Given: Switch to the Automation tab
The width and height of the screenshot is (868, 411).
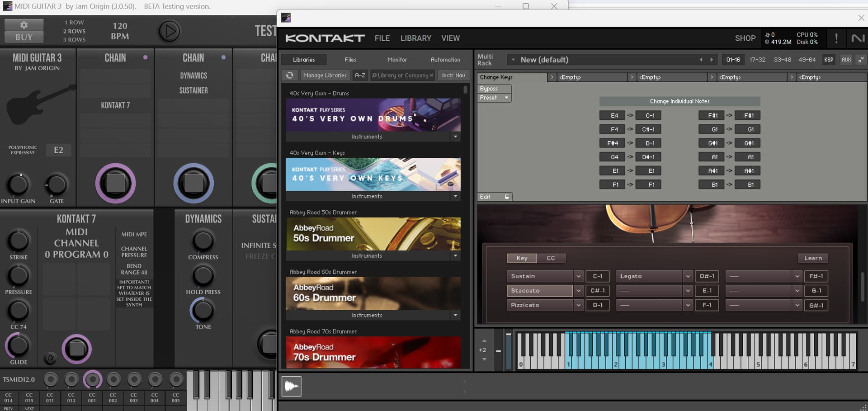Looking at the screenshot, I should tap(445, 60).
